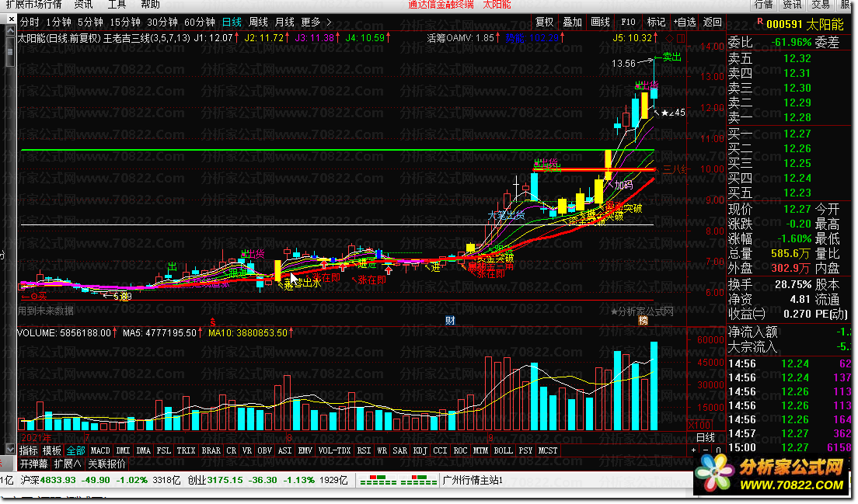
Task: Switch to the KDJ indicator
Action: [x=420, y=450]
